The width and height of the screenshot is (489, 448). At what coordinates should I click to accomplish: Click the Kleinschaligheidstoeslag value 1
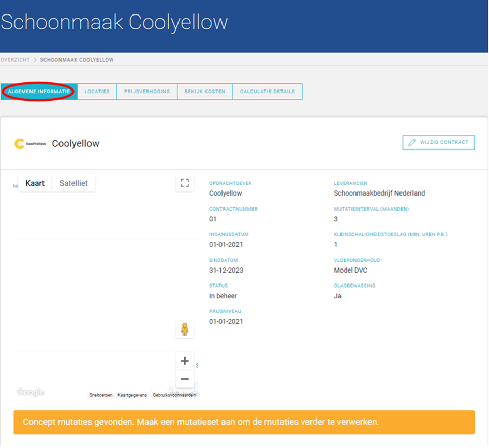point(336,245)
